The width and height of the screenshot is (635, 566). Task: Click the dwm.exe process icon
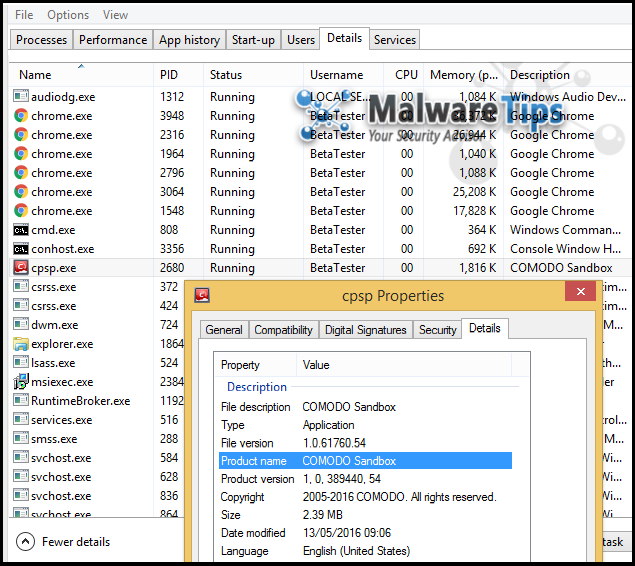tap(21, 325)
